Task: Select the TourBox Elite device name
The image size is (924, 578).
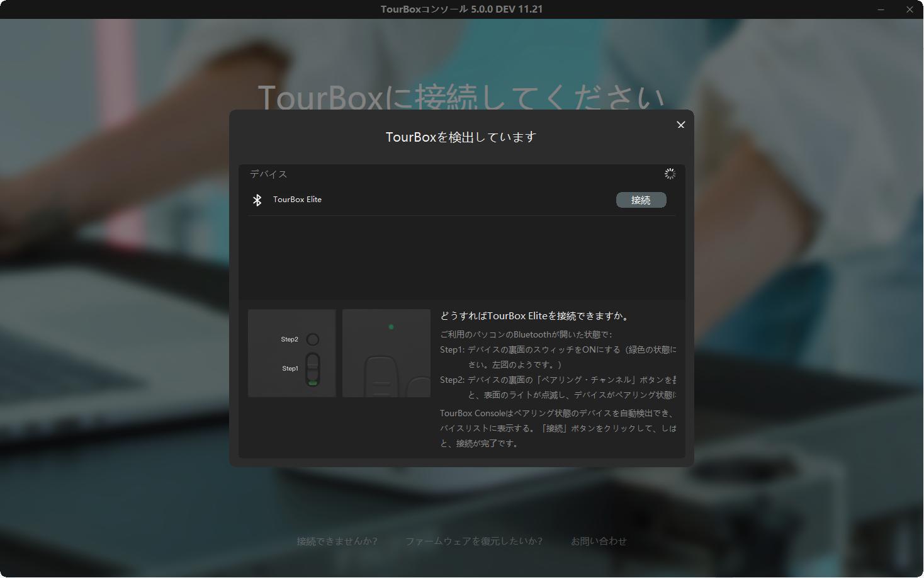Action: (x=297, y=200)
